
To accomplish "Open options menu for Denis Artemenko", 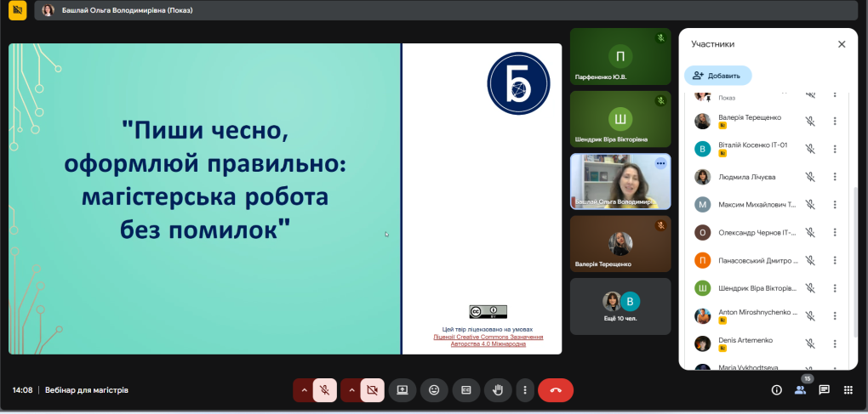I will pyautogui.click(x=835, y=343).
